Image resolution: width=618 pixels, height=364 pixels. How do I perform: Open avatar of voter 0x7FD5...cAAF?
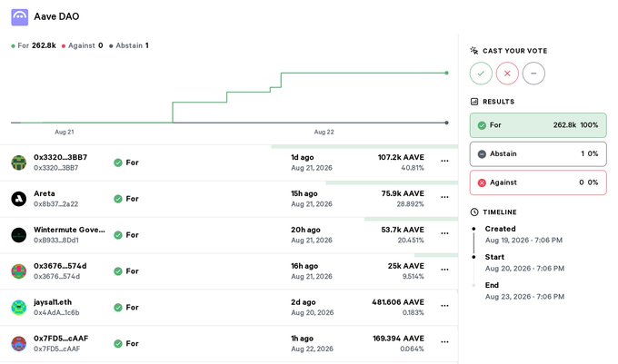(x=18, y=343)
